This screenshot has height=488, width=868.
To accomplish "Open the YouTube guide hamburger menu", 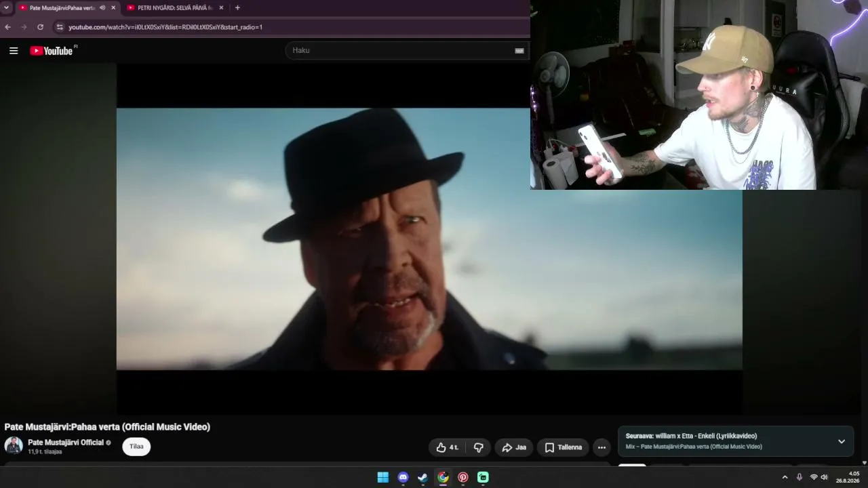I will click(14, 51).
